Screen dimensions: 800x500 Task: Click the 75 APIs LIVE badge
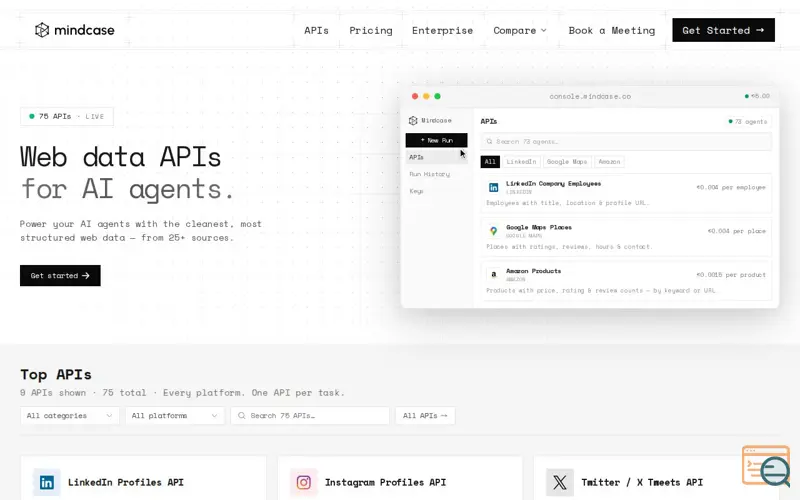pyautogui.click(x=67, y=116)
